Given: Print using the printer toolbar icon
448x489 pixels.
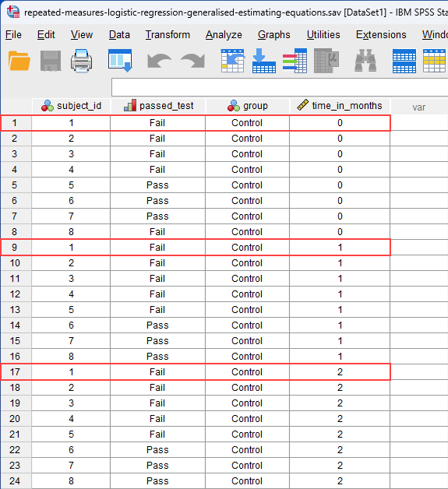Looking at the screenshot, I should point(82,61).
